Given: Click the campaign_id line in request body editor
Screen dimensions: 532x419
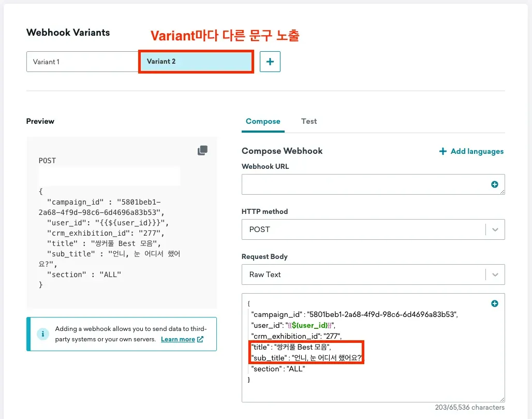Looking at the screenshot, I should click(x=354, y=314).
